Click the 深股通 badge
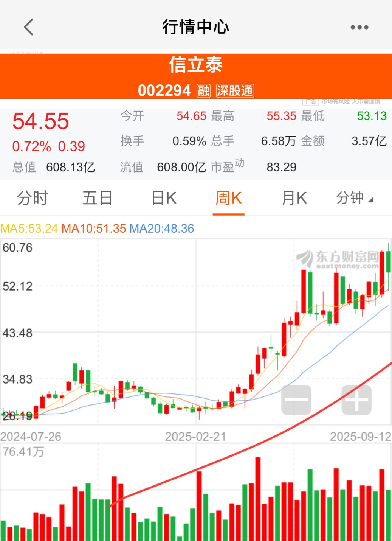392x541 pixels. [x=235, y=91]
